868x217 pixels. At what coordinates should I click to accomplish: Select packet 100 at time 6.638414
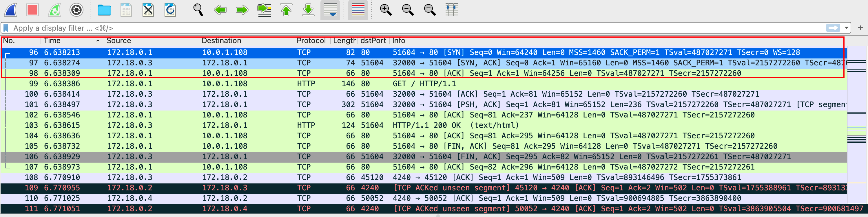[x=424, y=94]
